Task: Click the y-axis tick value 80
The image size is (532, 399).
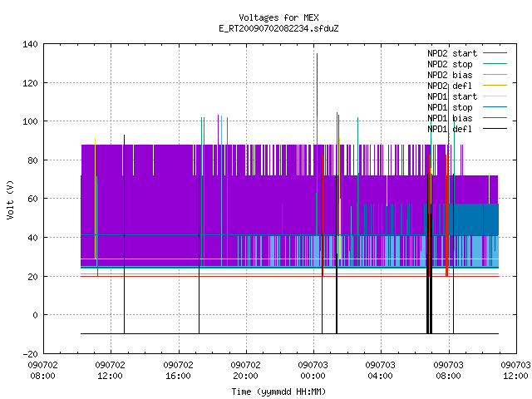Action: click(x=32, y=160)
